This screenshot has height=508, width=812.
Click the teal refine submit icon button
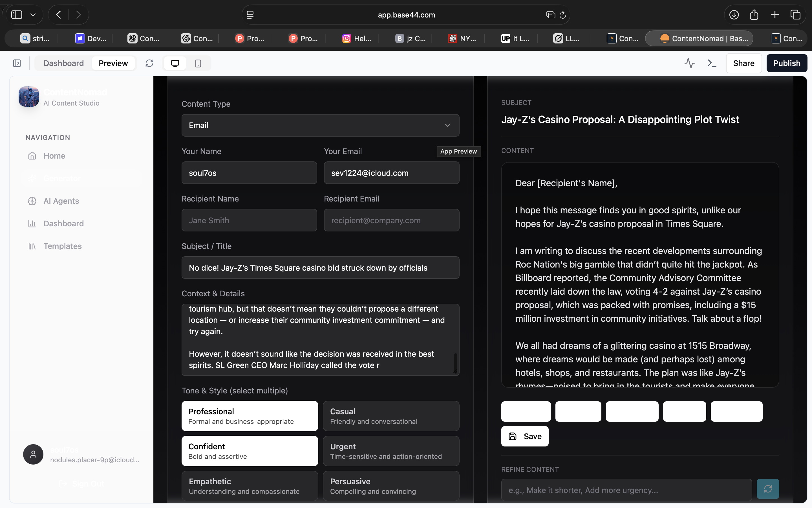[x=768, y=489]
